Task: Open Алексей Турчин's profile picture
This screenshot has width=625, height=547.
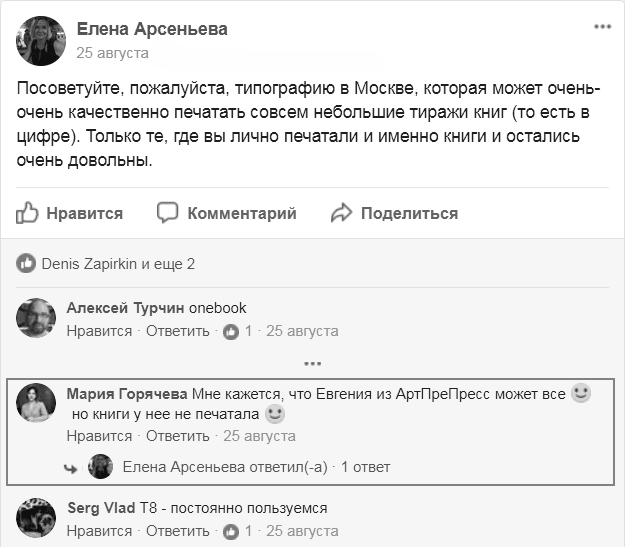Action: point(36,318)
